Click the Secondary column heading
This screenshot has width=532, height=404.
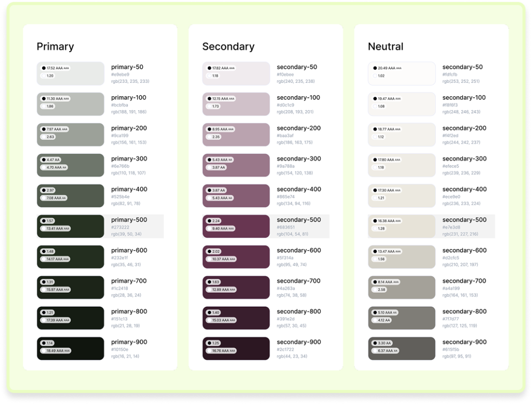[229, 46]
